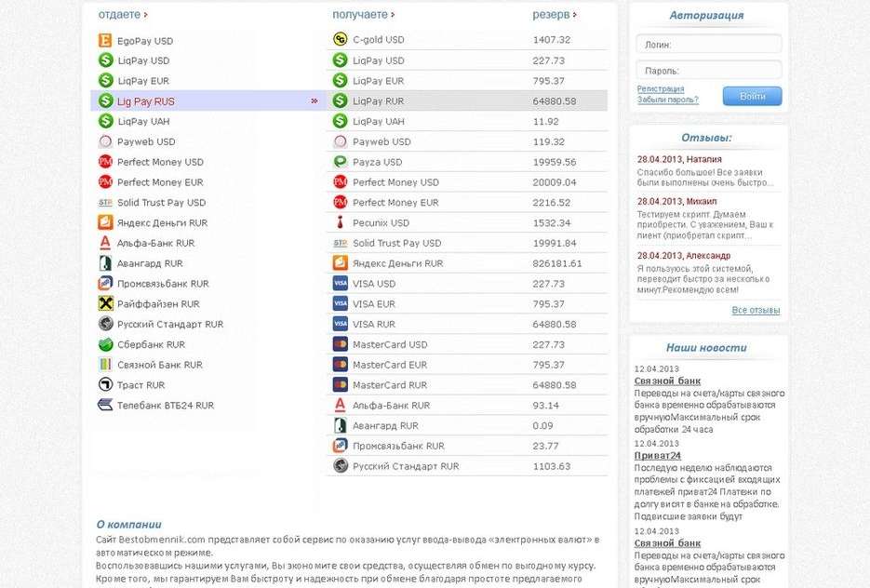Screen dimensions: 870x588
Task: Select Авангард RUR in получаете list
Action: point(467,425)
